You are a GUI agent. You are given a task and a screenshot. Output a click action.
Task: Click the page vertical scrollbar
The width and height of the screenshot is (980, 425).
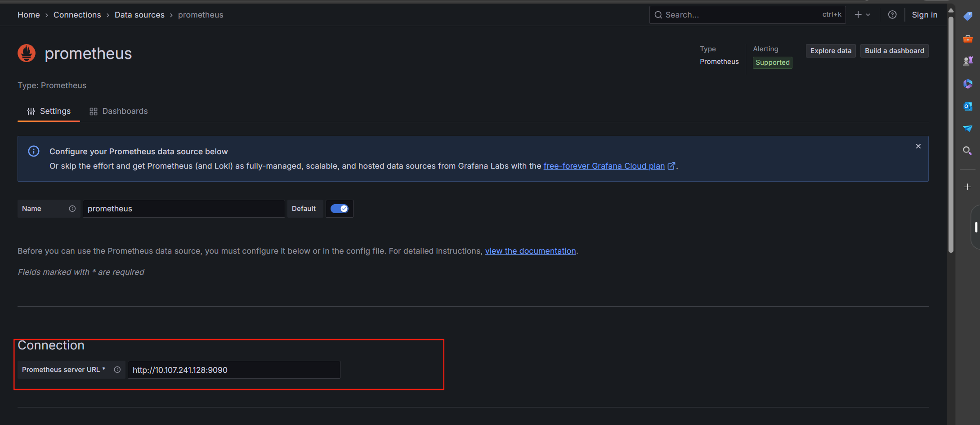pyautogui.click(x=951, y=135)
